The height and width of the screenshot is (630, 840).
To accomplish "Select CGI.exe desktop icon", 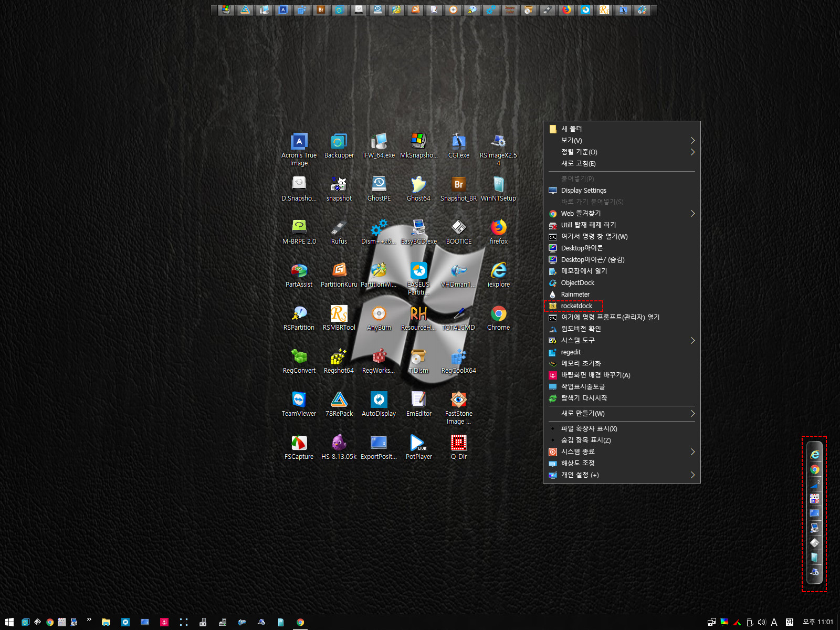I will pyautogui.click(x=458, y=146).
